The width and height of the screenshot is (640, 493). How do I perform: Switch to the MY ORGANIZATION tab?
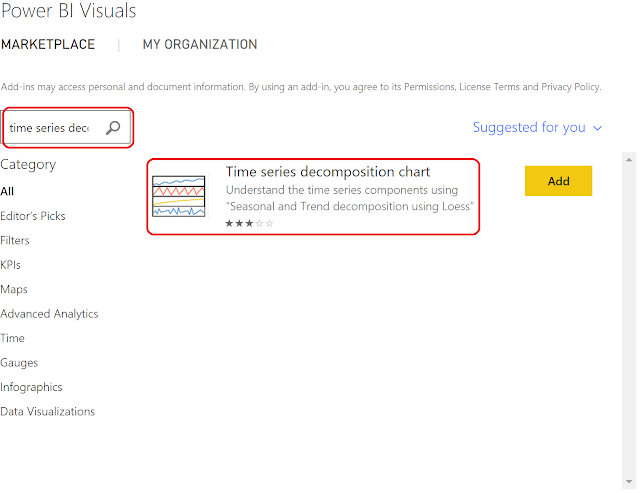[x=200, y=44]
